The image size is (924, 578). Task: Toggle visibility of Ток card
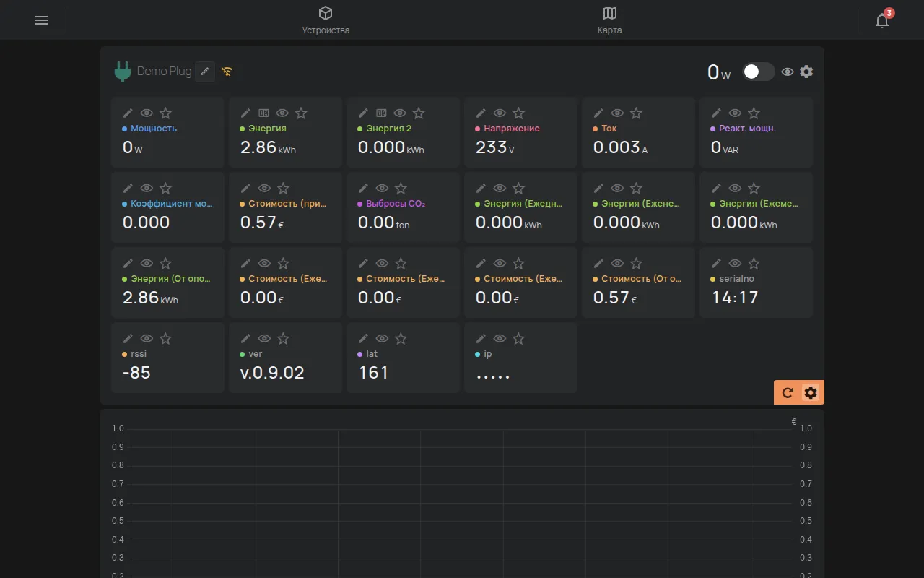(x=617, y=113)
